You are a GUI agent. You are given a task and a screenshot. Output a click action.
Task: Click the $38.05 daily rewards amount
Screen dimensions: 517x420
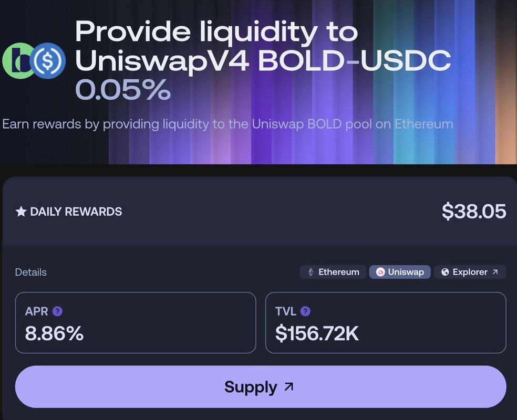[x=474, y=211]
